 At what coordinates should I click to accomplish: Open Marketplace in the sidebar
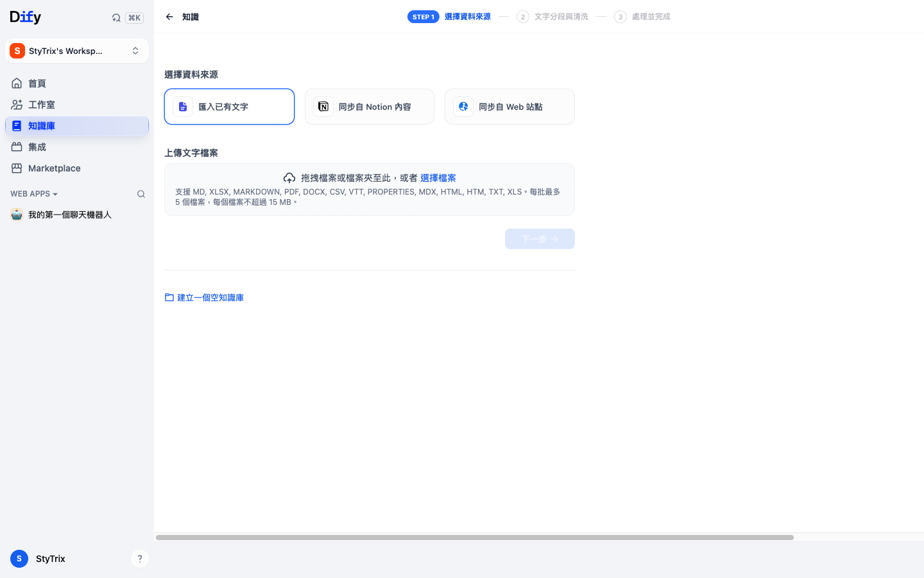point(77,168)
